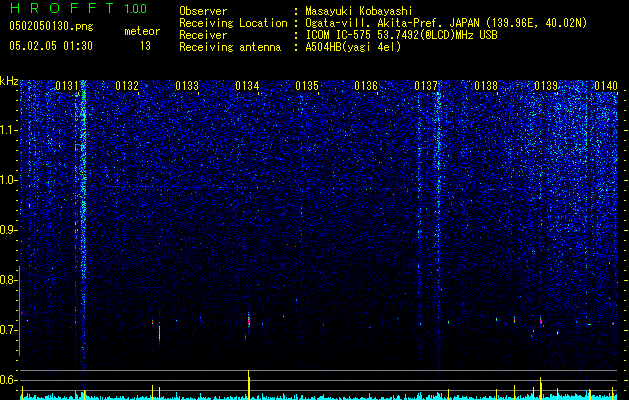Click the meteor label
The image size is (629, 400).
point(142,31)
